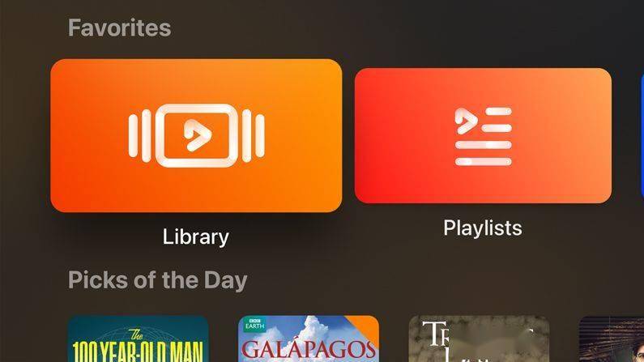Select the BBC Earth badge on the Galápagos poster
Image resolution: width=644 pixels, height=362 pixels.
254,324
